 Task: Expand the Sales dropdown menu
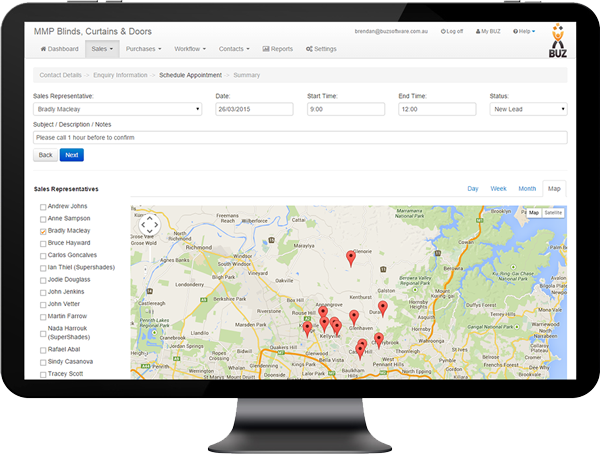coord(102,49)
